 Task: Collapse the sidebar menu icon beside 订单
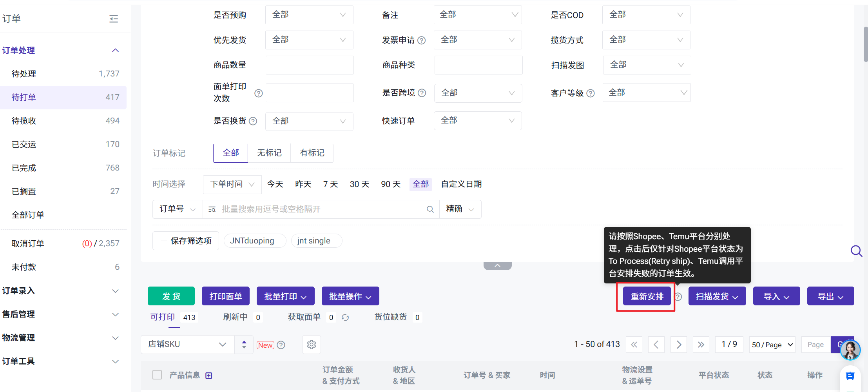point(114,19)
